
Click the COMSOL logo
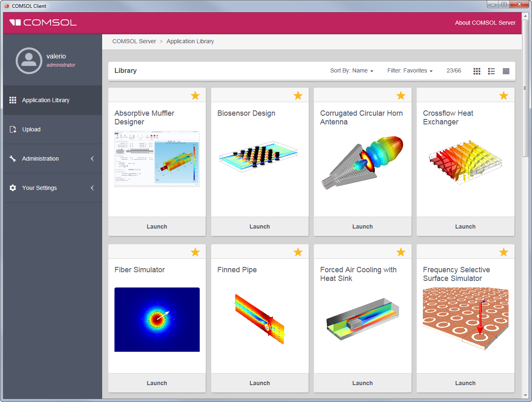[x=43, y=23]
